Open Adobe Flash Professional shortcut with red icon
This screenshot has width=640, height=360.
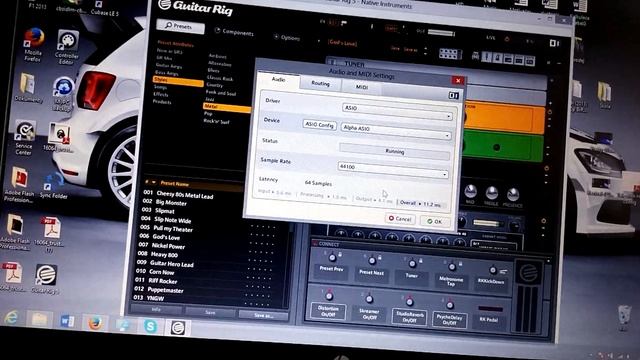pyautogui.click(x=19, y=184)
